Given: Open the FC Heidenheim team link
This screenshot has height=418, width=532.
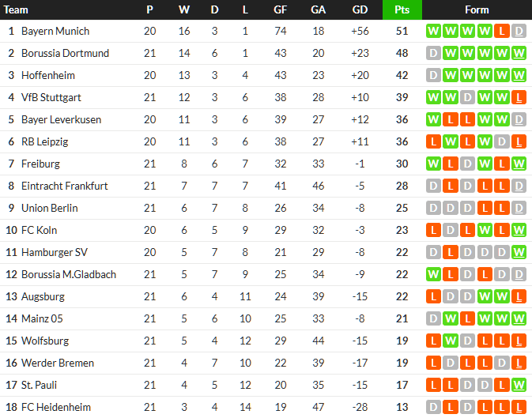Looking at the screenshot, I should tap(55, 407).
